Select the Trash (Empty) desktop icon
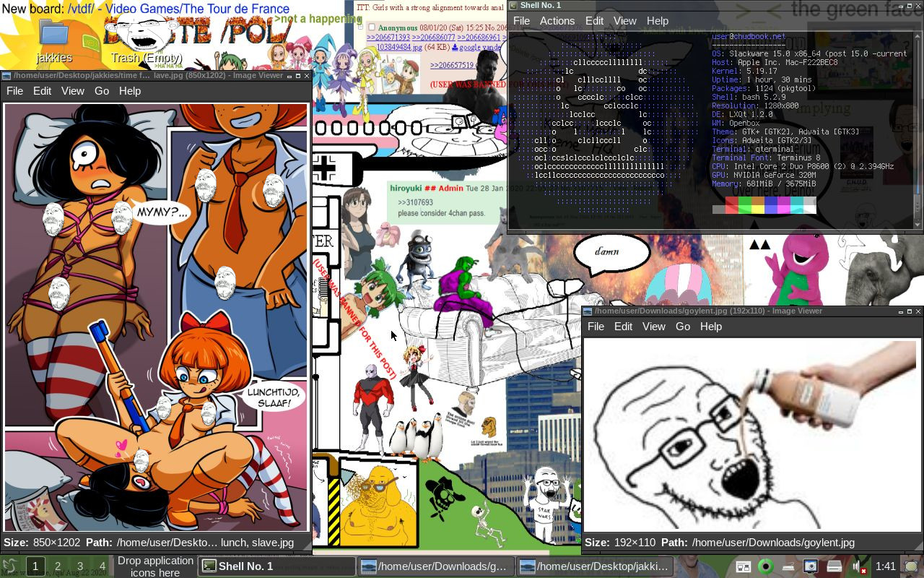 [x=147, y=33]
